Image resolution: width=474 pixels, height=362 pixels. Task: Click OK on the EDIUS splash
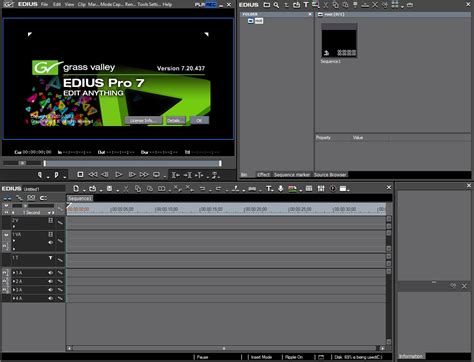pos(199,120)
